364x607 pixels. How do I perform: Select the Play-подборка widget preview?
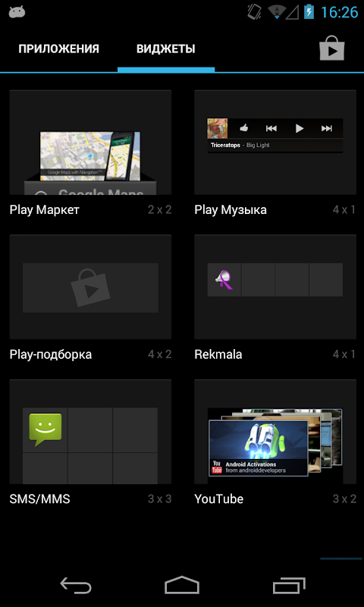click(90, 288)
